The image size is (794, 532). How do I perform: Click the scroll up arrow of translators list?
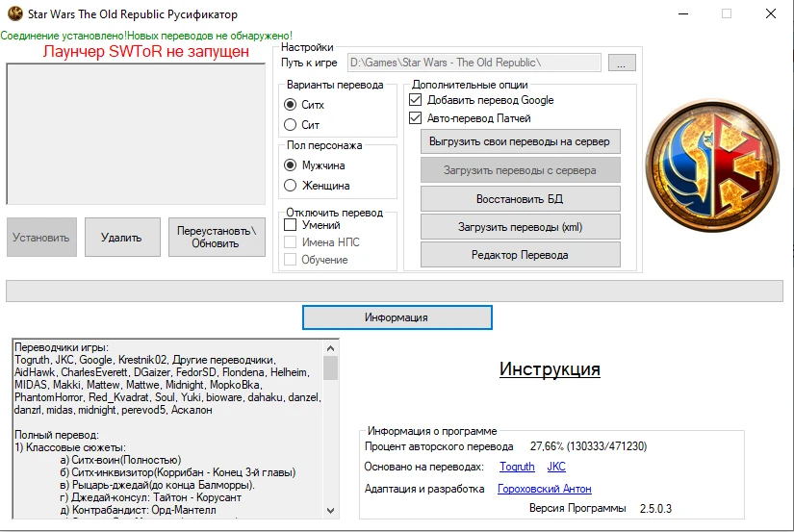(x=331, y=348)
